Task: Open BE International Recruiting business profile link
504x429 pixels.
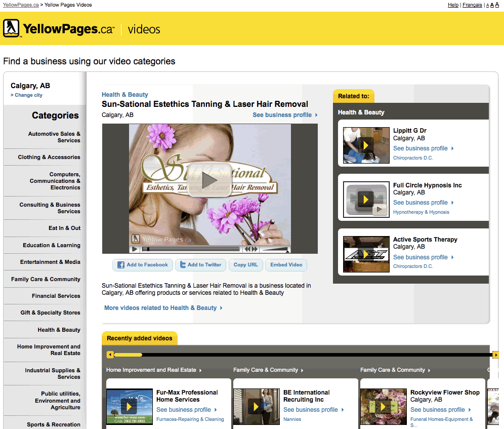Action: 313,410
